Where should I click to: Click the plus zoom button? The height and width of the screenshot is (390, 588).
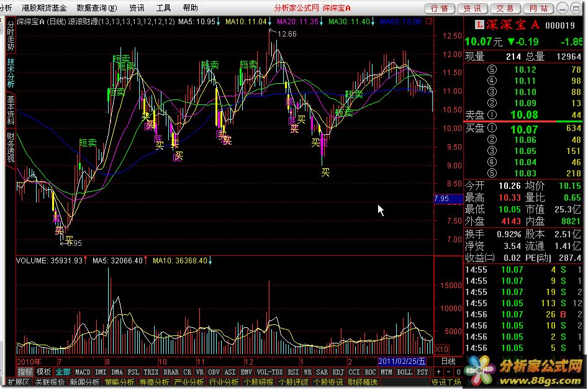coord(438,372)
